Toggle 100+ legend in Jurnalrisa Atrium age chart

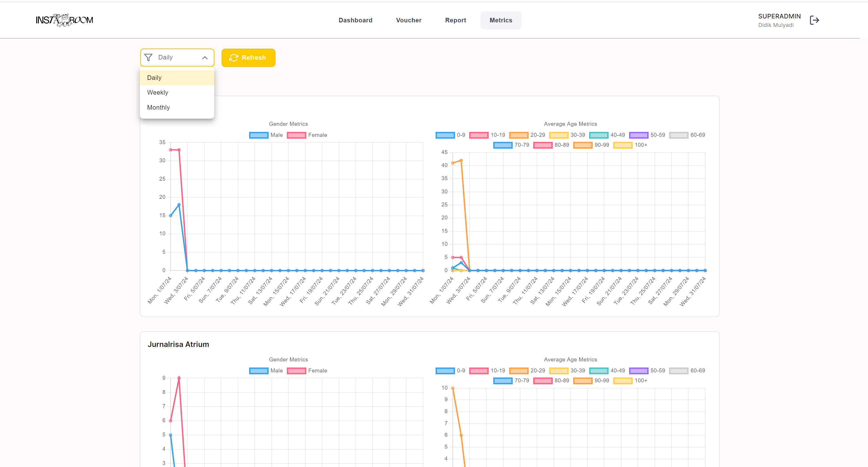click(630, 380)
